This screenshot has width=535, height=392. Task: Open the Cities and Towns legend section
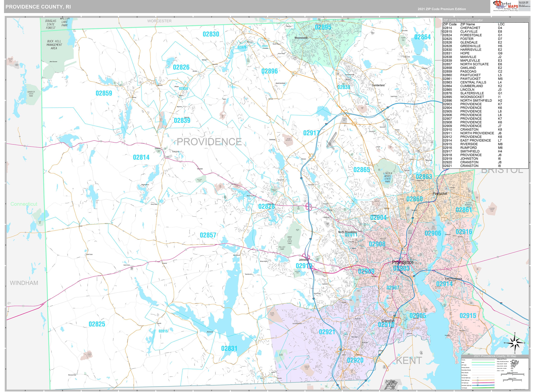click(x=502, y=359)
